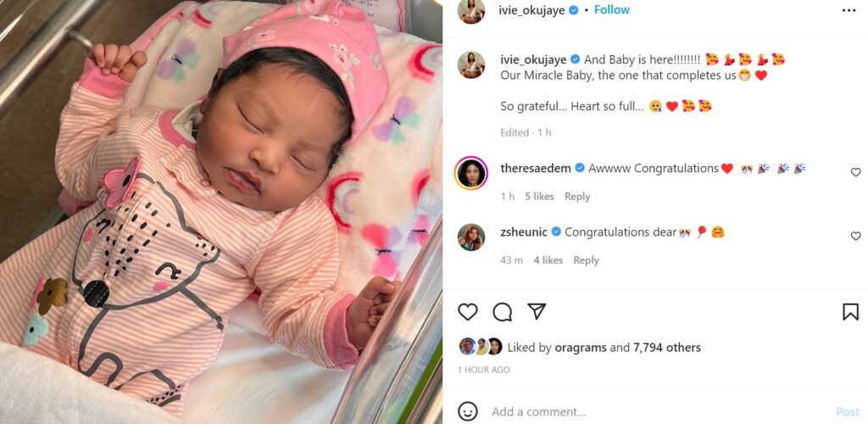Viewport: 868px width, 424px height.
Task: Focus the Add a comment field
Action: tap(659, 412)
